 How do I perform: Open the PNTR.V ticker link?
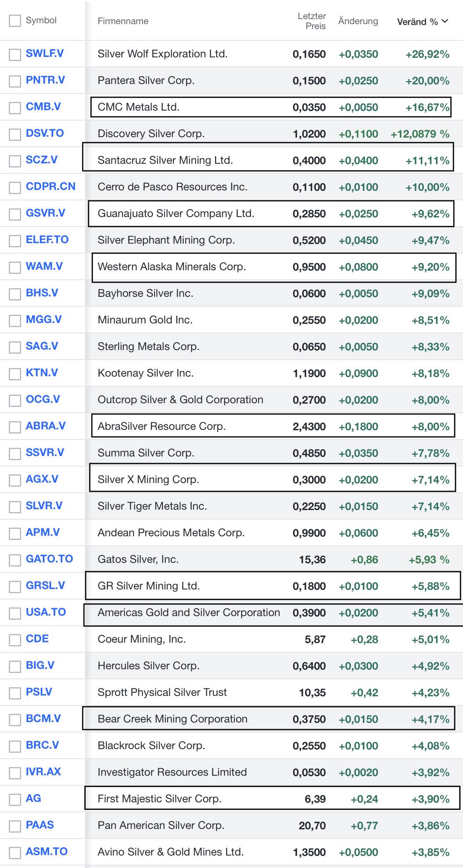45,80
